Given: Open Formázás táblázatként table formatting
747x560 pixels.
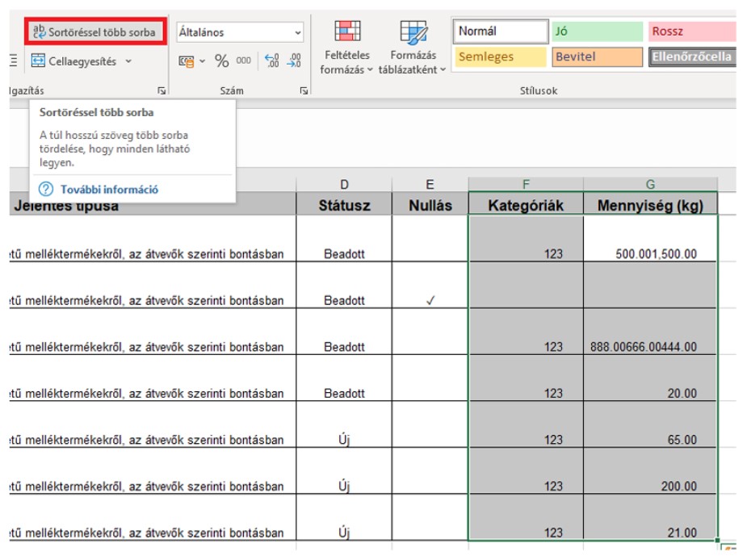Looking at the screenshot, I should tap(413, 48).
